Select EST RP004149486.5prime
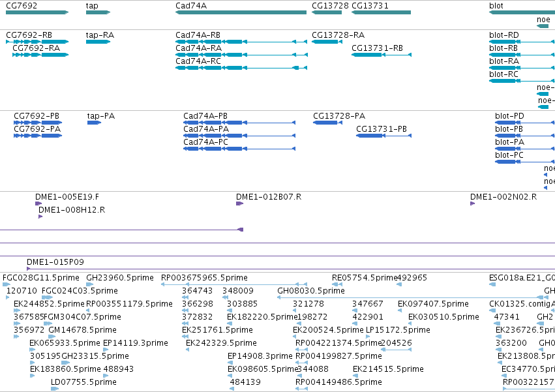This screenshot has width=555, height=392. point(301,389)
